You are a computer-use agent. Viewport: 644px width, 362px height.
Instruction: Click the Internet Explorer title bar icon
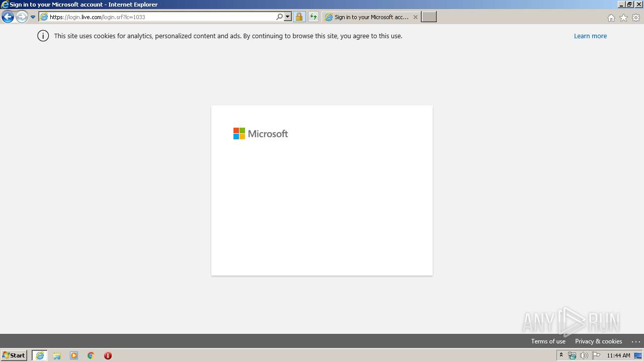tap(5, 5)
